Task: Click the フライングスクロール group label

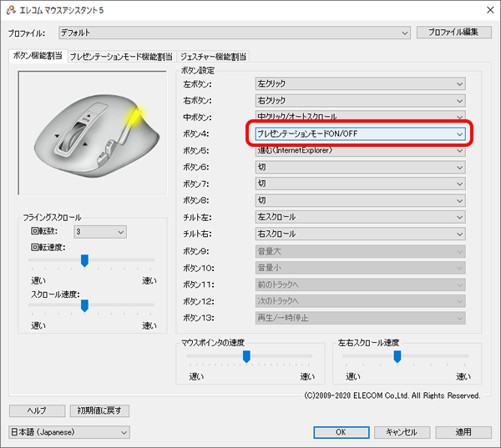Action: pos(52,218)
